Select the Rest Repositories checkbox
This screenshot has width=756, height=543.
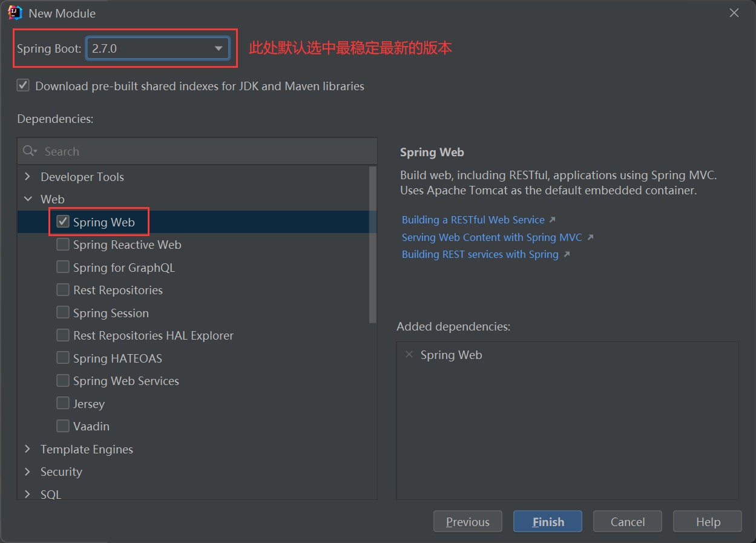pos(62,289)
